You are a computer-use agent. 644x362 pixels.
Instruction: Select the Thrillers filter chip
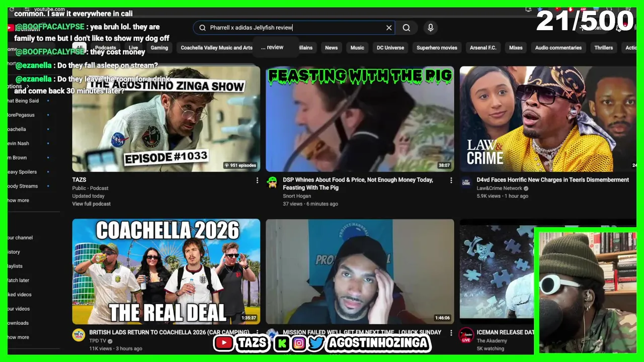603,48
